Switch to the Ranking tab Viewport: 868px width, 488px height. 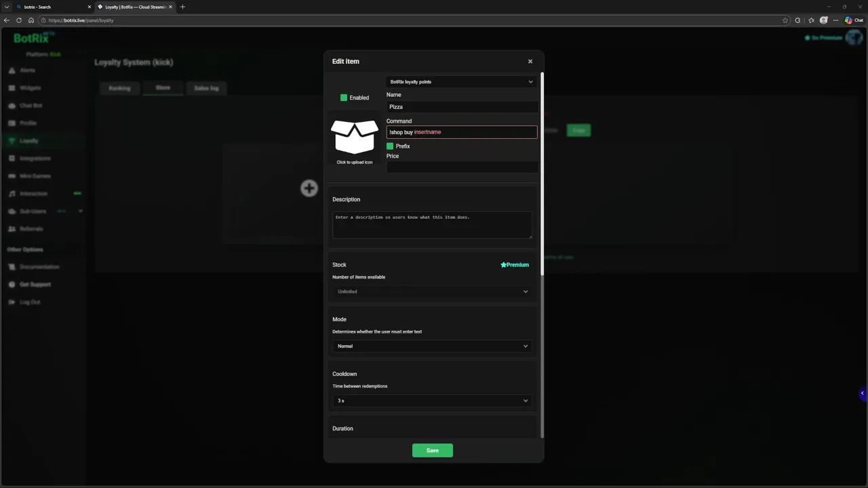(120, 88)
